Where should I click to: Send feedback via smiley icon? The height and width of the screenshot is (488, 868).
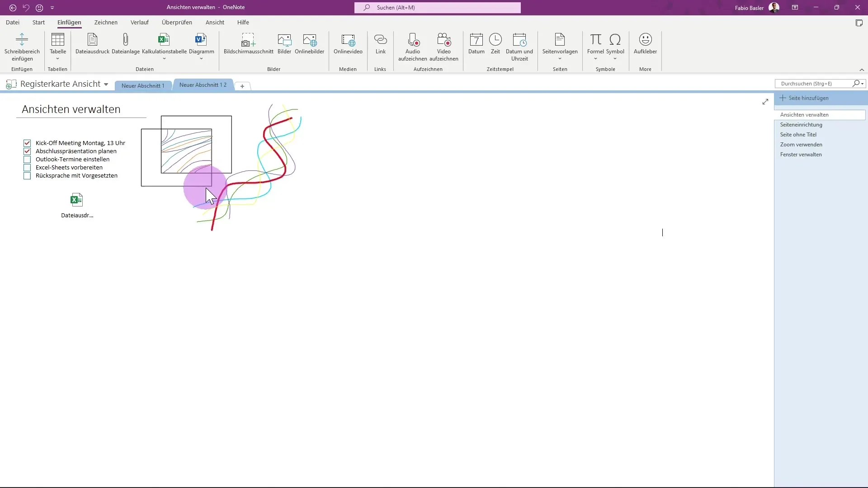[x=39, y=8]
